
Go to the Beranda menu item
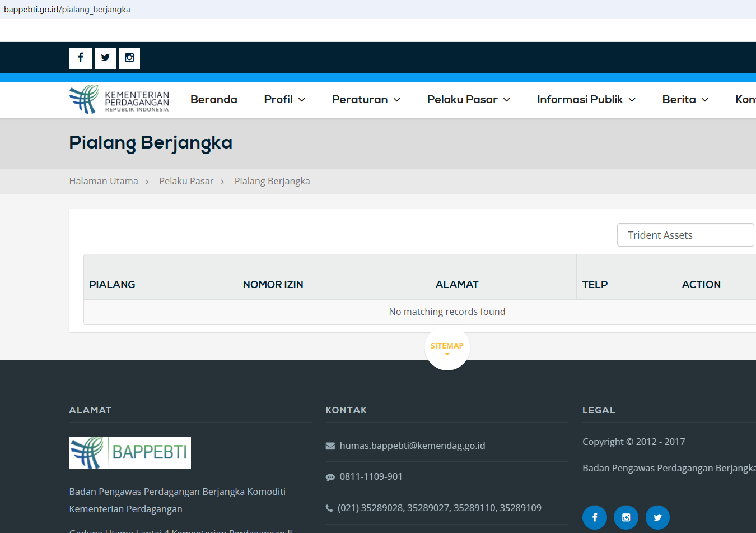214,99
